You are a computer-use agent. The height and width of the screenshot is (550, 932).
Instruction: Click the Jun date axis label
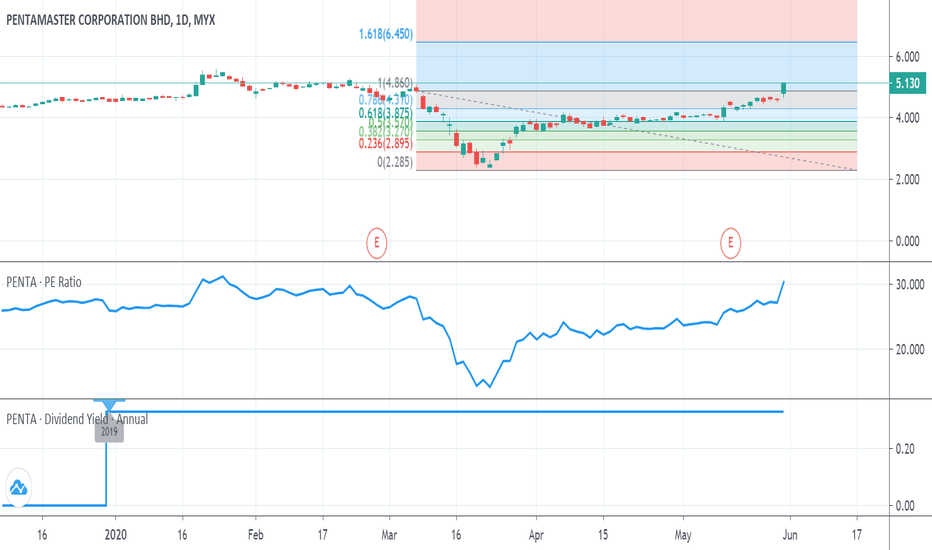click(789, 535)
